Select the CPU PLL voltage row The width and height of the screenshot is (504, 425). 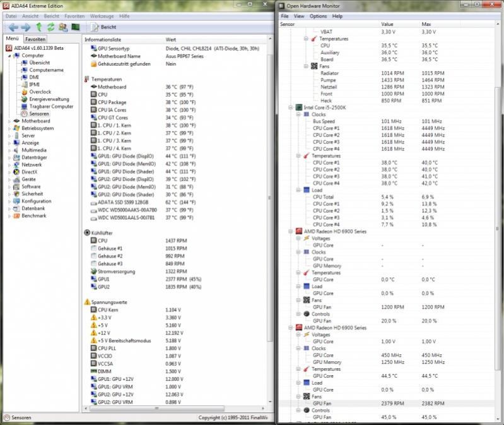175,349
